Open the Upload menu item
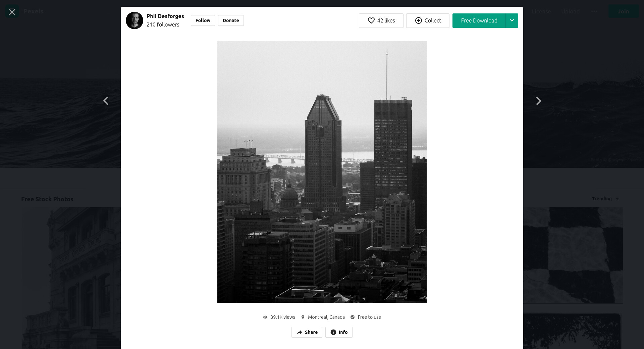 coord(570,11)
